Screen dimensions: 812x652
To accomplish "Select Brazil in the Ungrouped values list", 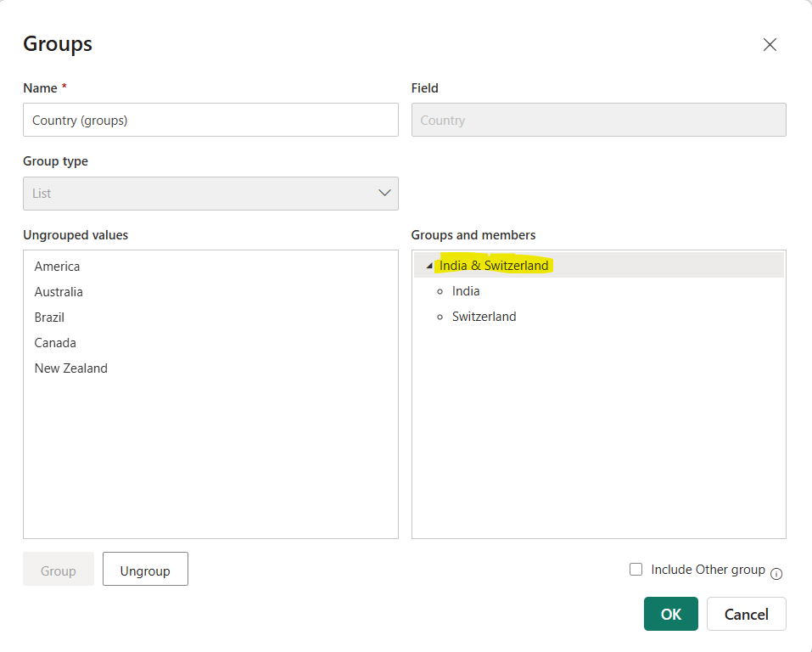I will click(x=48, y=317).
